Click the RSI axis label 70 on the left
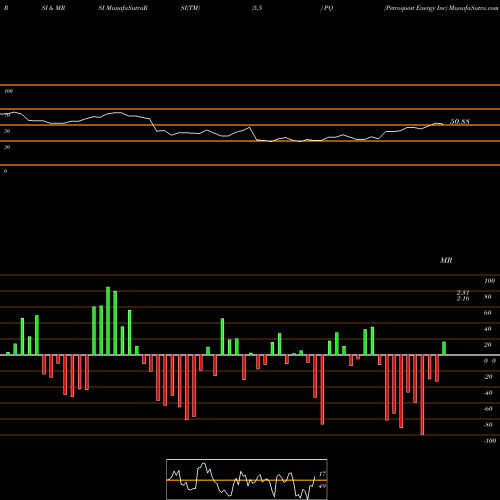500x500 pixels. click(x=7, y=115)
